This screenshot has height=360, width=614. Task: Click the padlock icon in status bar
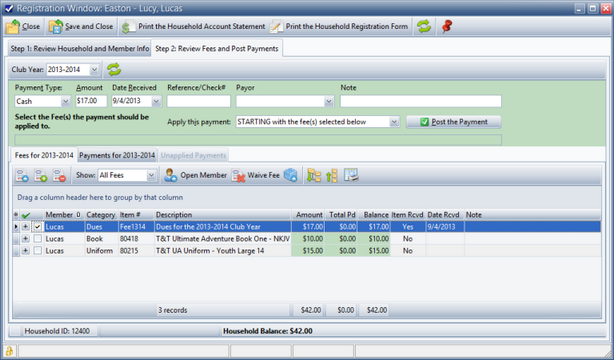coord(9,351)
